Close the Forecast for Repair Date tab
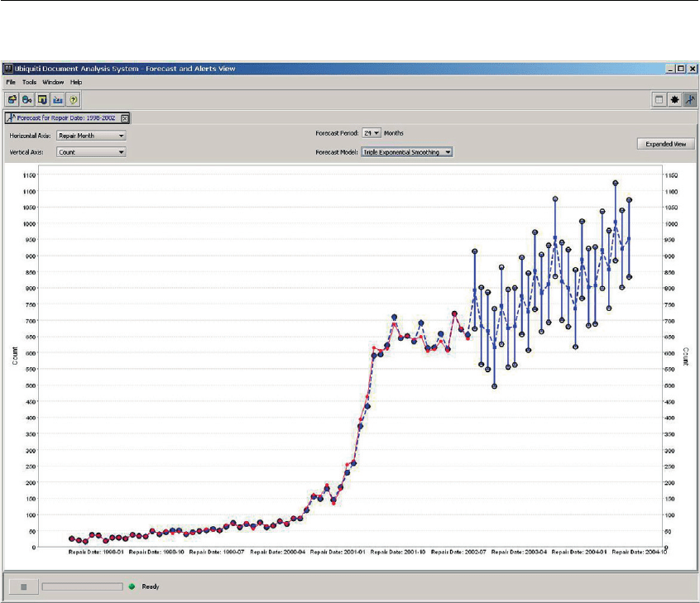700x603 pixels. point(124,118)
